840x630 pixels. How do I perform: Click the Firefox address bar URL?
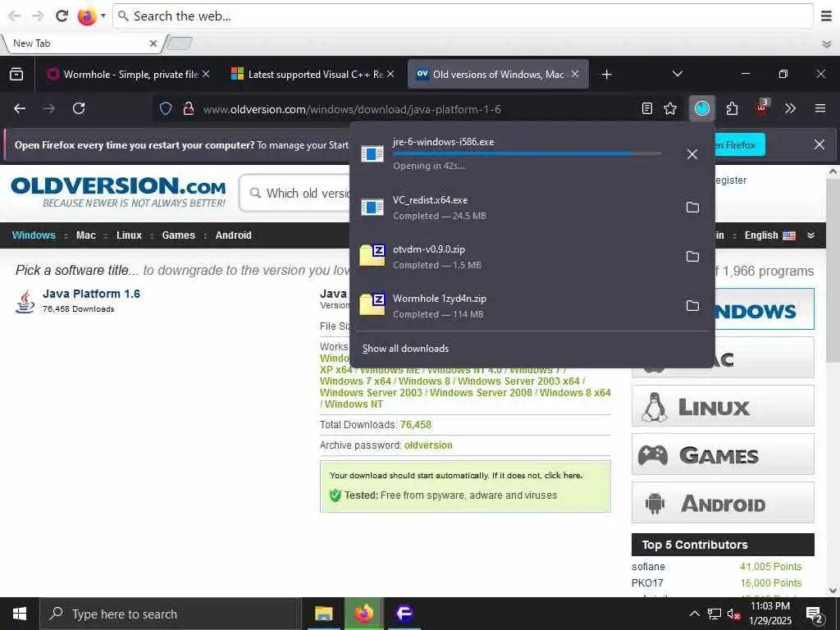352,109
